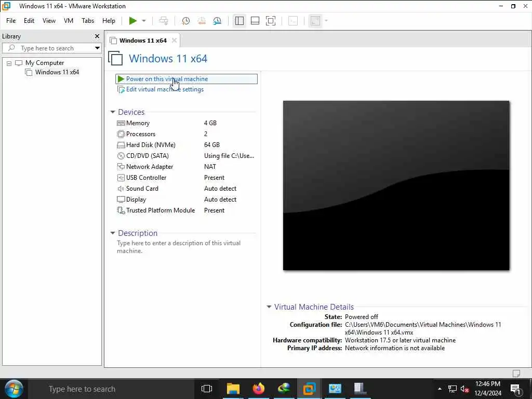Screen dimensions: 532x399
Task: Click the Processors device icon
Action: click(121, 134)
